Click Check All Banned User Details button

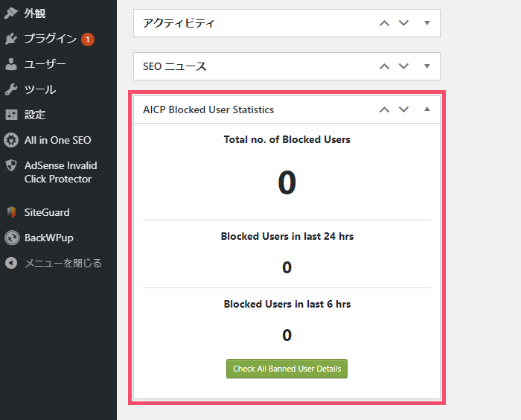[287, 369]
